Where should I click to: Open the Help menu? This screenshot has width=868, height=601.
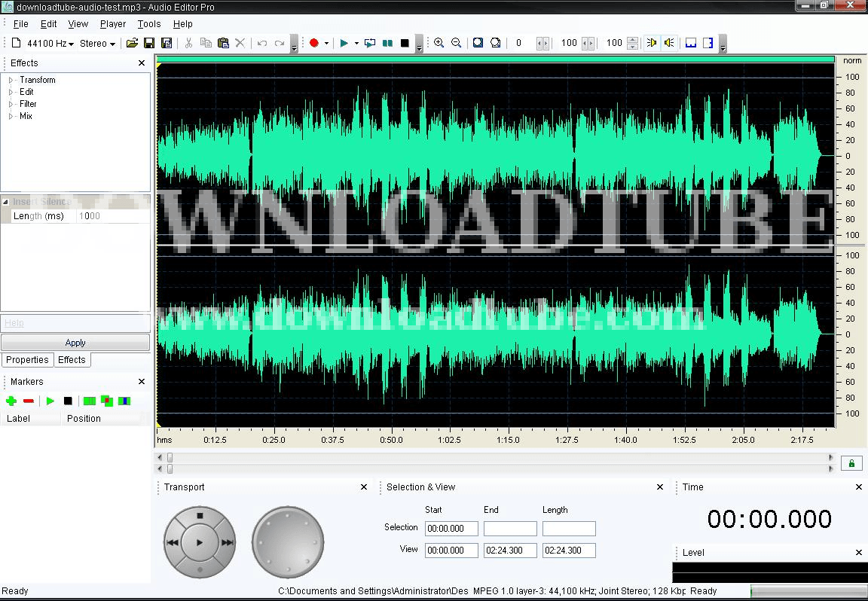pos(182,24)
